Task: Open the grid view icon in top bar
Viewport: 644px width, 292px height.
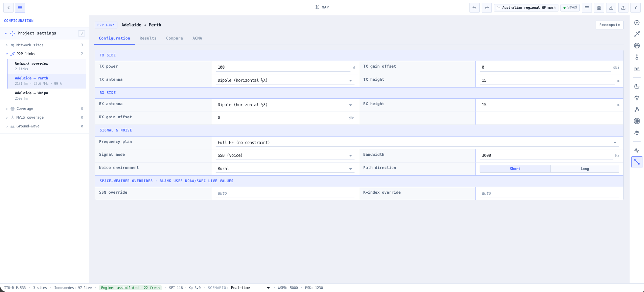Action: 599,7
